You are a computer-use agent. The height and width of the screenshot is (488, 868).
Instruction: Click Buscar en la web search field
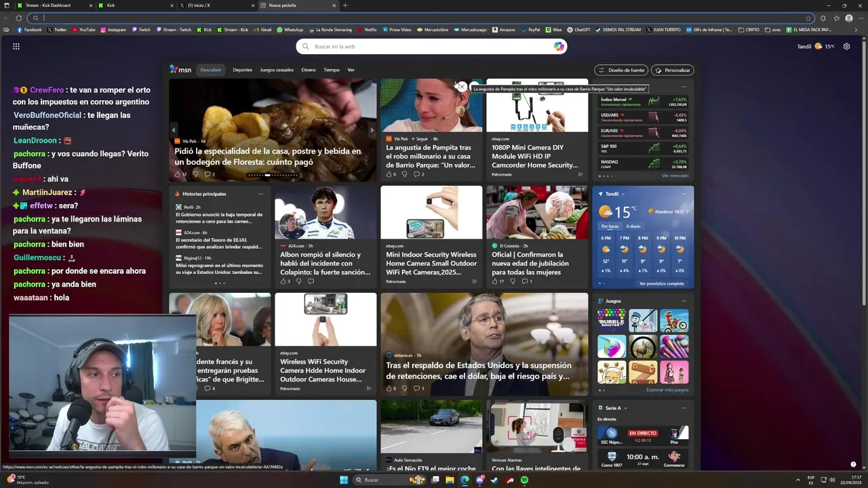click(431, 47)
